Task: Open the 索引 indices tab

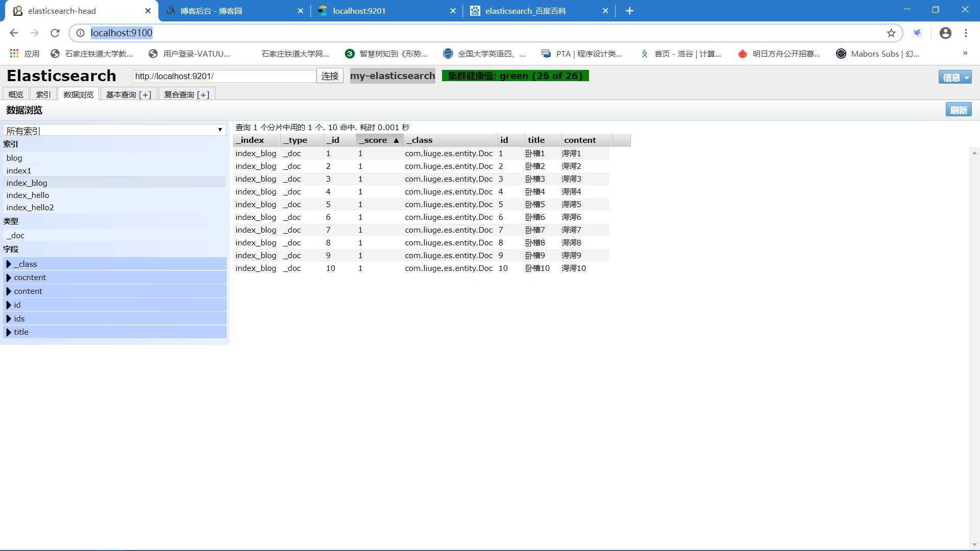Action: pos(43,94)
